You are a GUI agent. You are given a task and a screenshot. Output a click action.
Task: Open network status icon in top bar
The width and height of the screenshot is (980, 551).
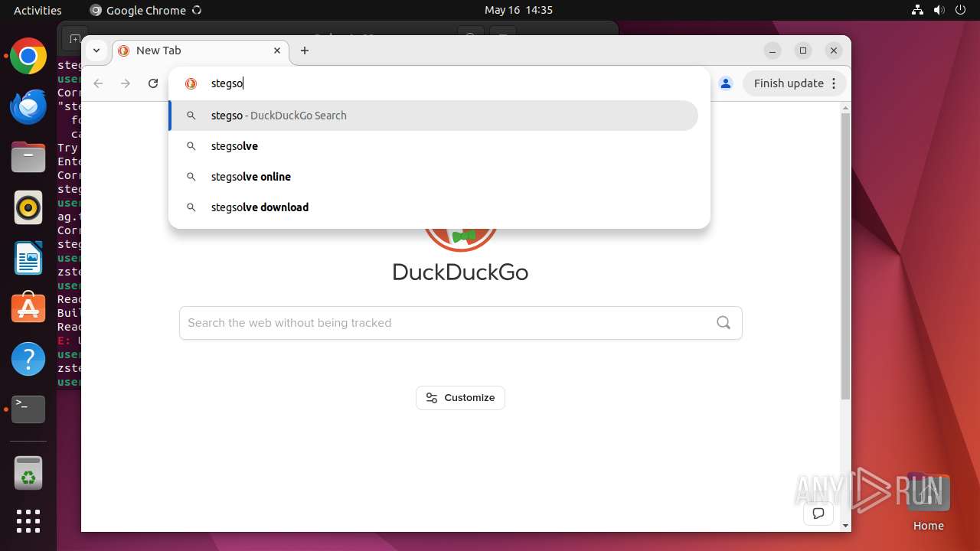coord(918,10)
